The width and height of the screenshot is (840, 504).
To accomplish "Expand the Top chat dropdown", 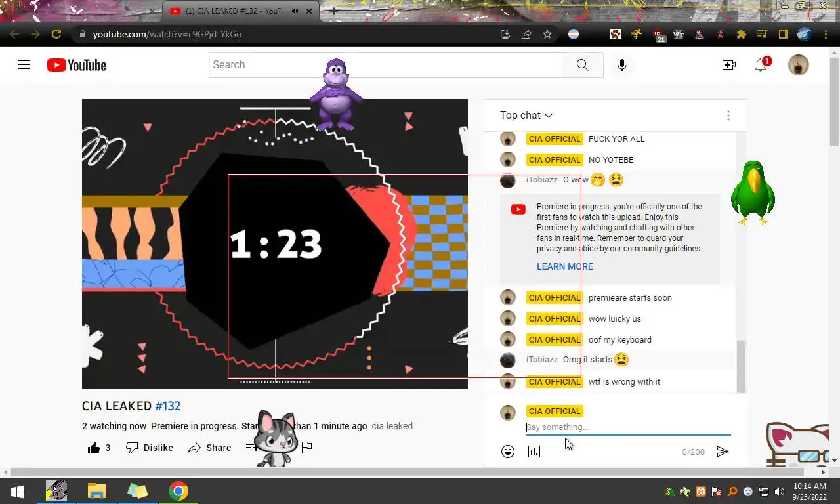I will click(526, 115).
